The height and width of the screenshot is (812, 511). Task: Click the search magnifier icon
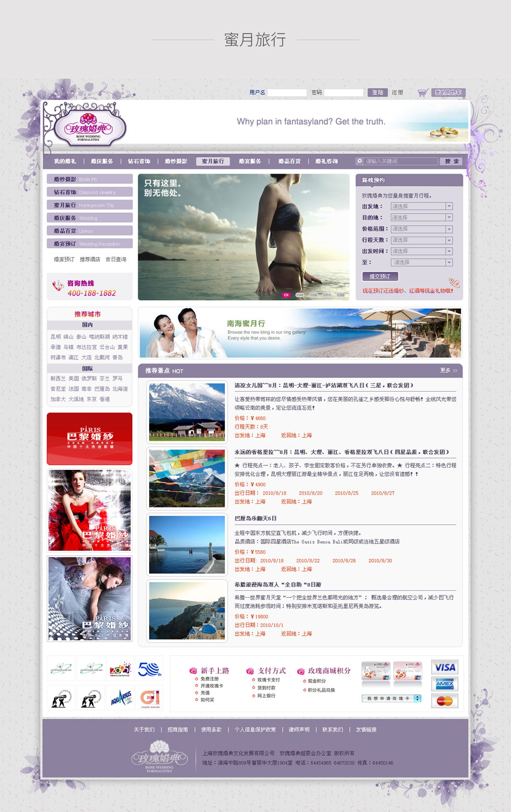coord(359,161)
